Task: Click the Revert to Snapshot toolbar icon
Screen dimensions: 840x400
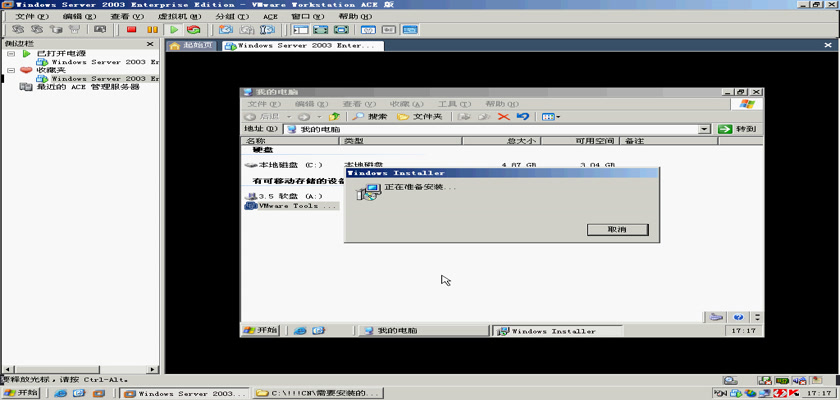Action: coord(246,29)
